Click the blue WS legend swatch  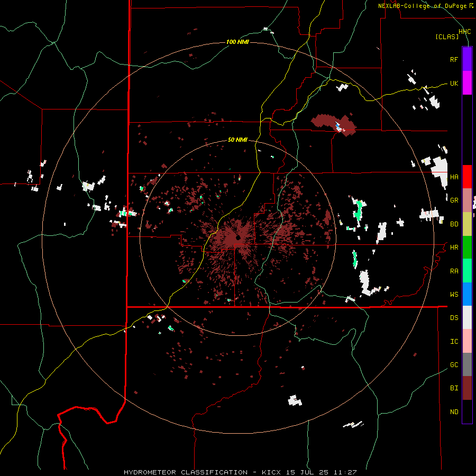coord(467,294)
